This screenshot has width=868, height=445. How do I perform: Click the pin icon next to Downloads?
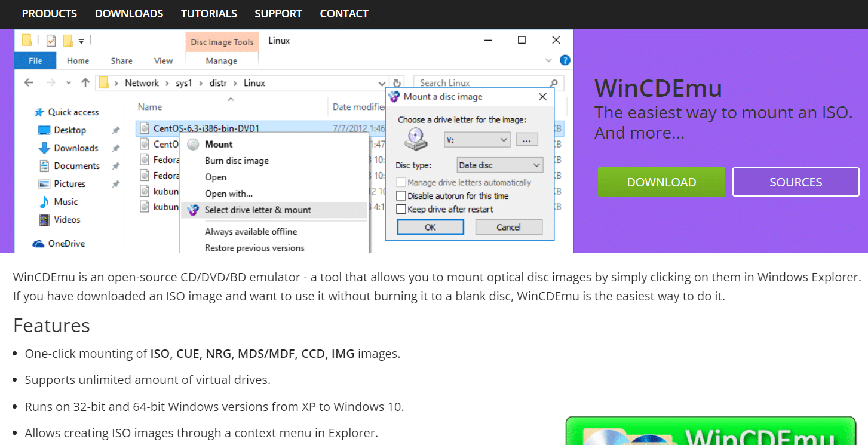[x=116, y=148]
